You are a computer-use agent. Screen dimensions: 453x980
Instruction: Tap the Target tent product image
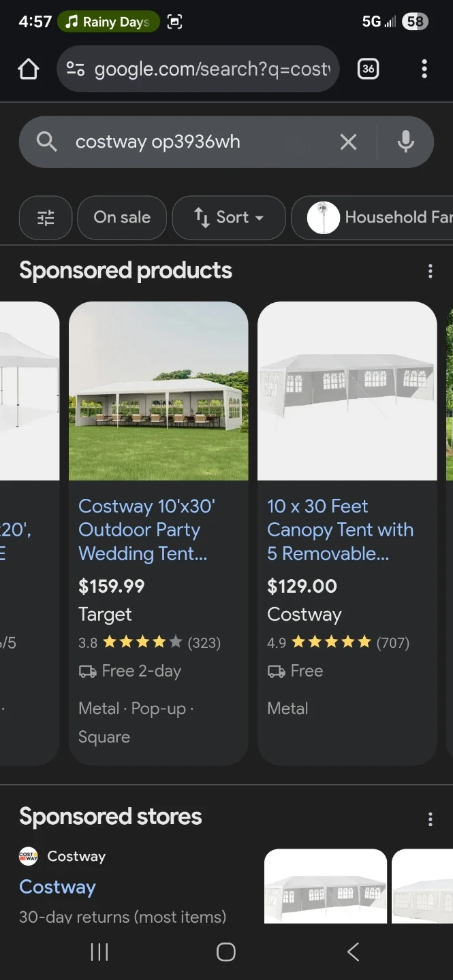tap(158, 391)
